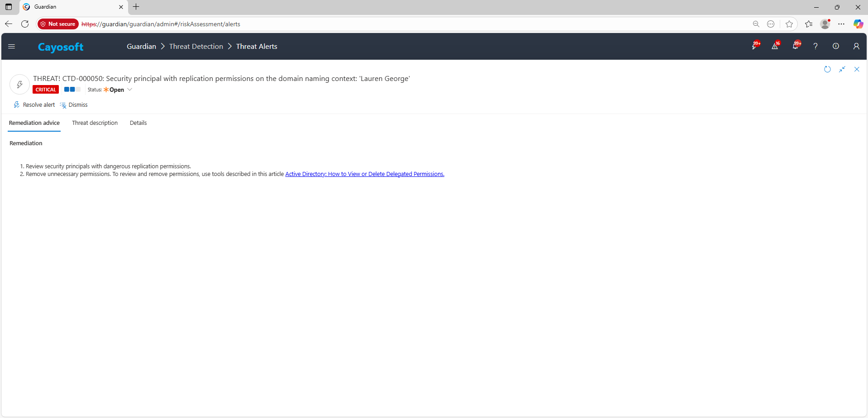This screenshot has height=418, width=868.
Task: Open the Active Directory Delegated Permissions article link
Action: (x=364, y=174)
